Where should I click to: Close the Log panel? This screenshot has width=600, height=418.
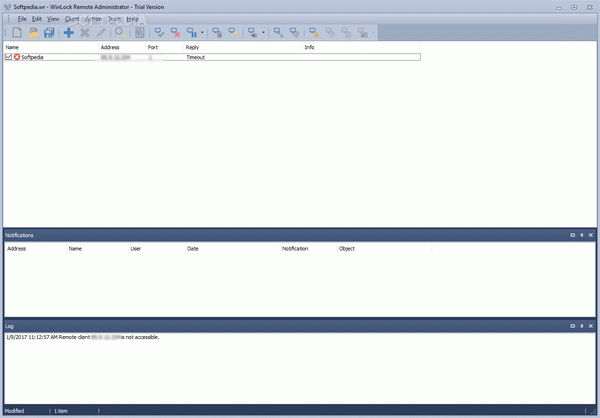[590, 326]
